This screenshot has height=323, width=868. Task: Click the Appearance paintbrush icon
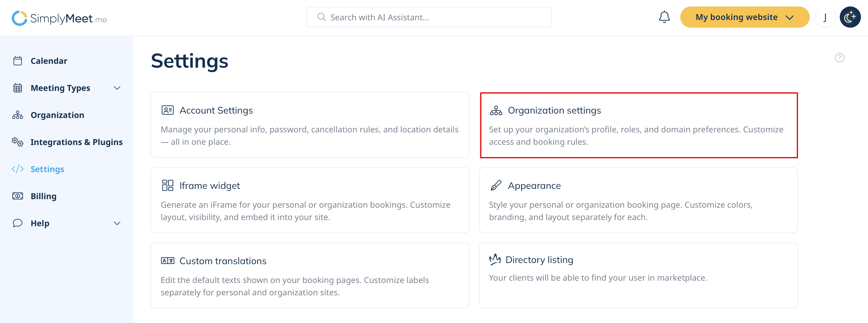pyautogui.click(x=496, y=186)
